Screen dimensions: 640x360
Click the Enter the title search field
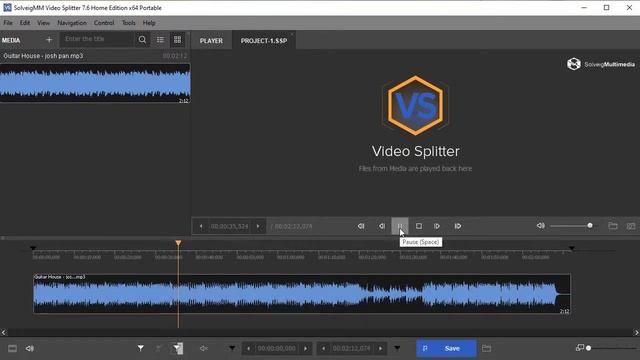pyautogui.click(x=98, y=39)
